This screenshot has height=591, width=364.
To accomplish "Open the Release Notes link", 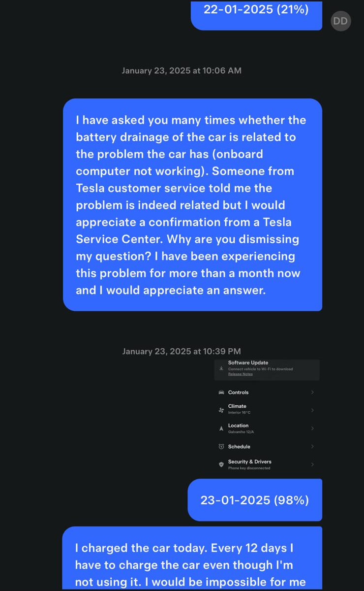I will click(x=241, y=374).
